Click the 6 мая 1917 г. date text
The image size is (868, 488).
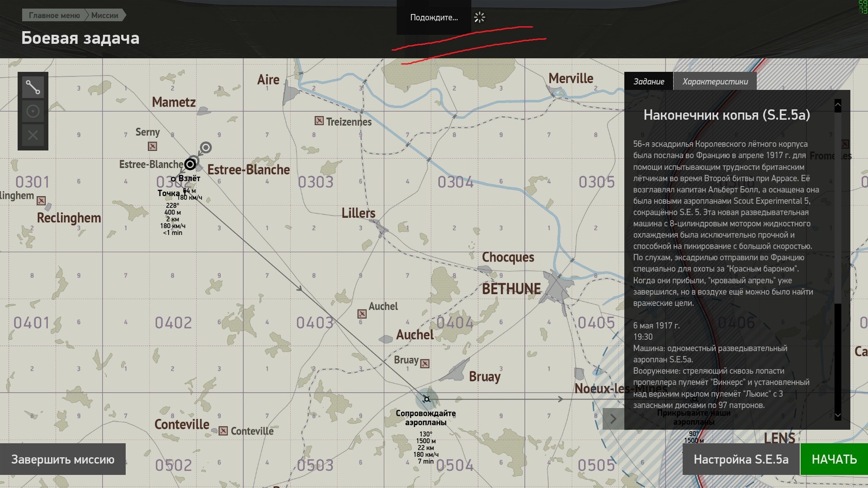point(656,325)
